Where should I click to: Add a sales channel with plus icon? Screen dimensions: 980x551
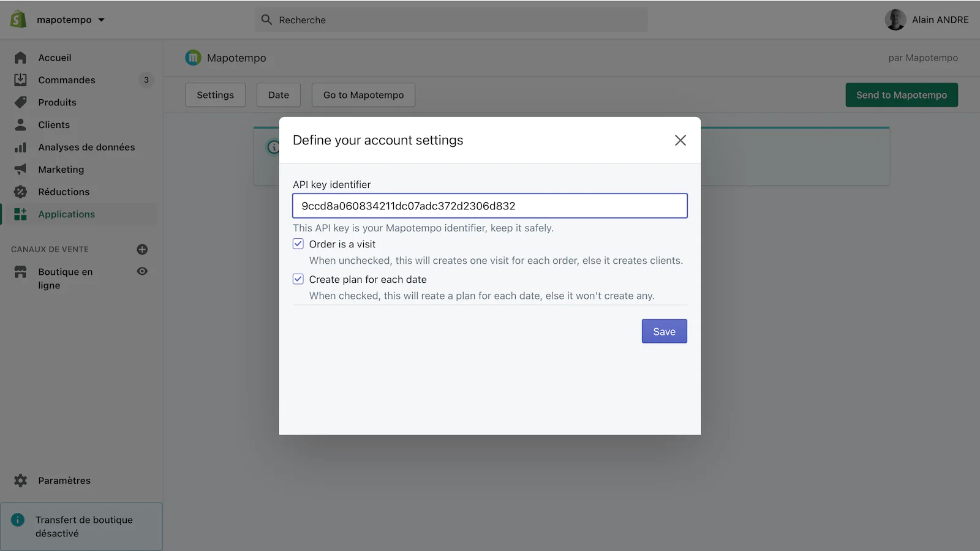tap(142, 249)
